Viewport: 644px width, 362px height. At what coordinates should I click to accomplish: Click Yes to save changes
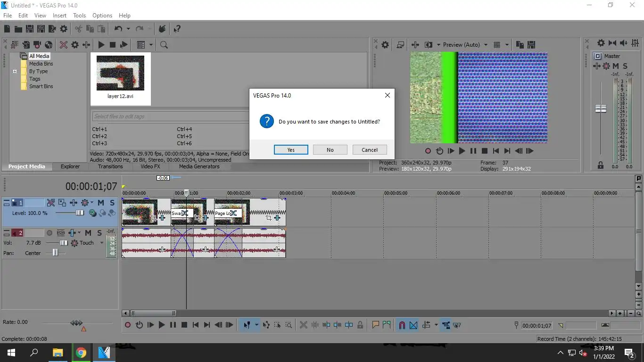(291, 150)
